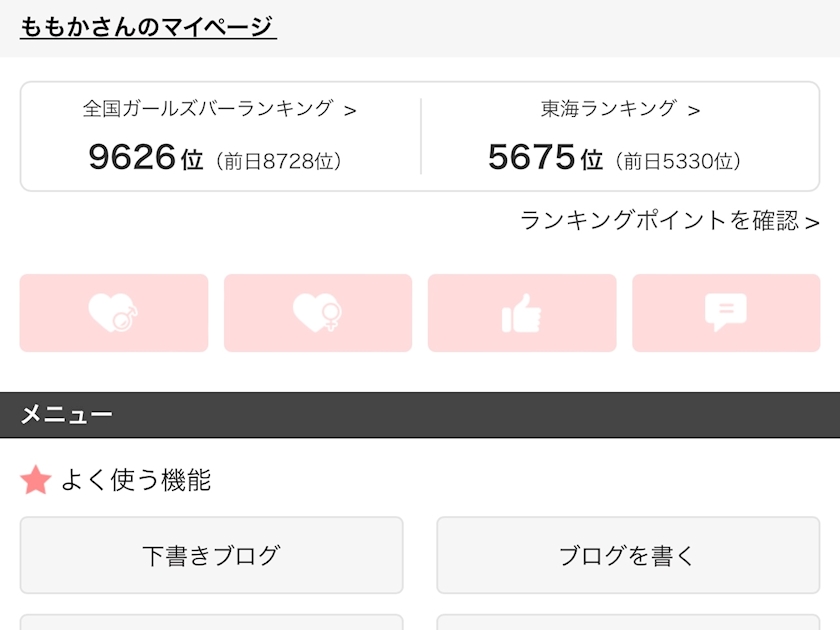Select the メニュー section header bar
This screenshot has height=630, width=840.
[420, 415]
